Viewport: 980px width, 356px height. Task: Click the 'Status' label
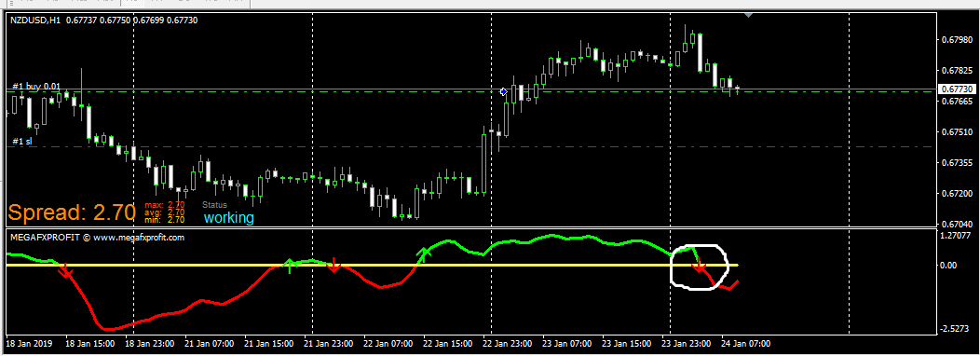pyautogui.click(x=214, y=205)
